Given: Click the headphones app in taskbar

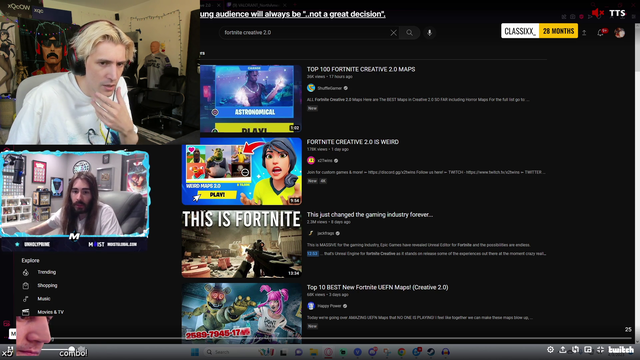Looking at the screenshot, I should [446, 352].
